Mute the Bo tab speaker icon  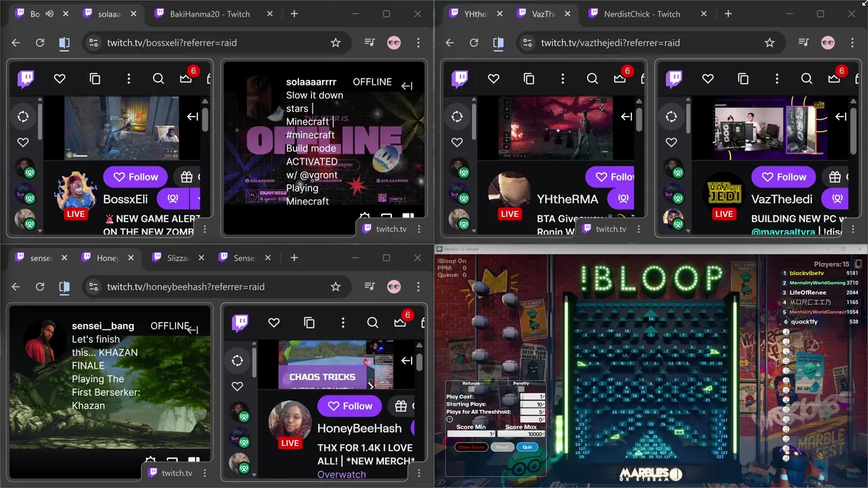coord(50,14)
